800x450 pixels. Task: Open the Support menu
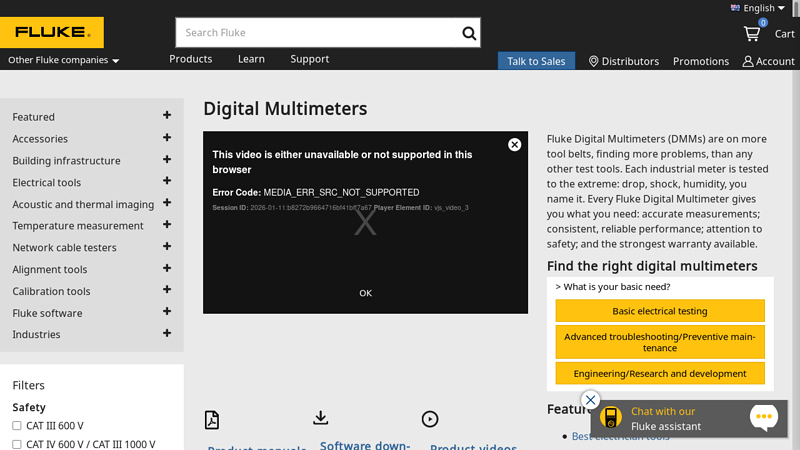click(310, 59)
